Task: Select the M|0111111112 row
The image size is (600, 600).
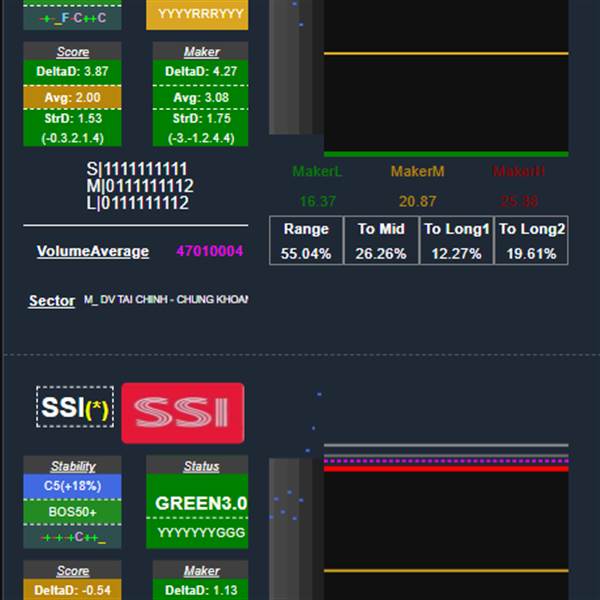Action: 140,186
